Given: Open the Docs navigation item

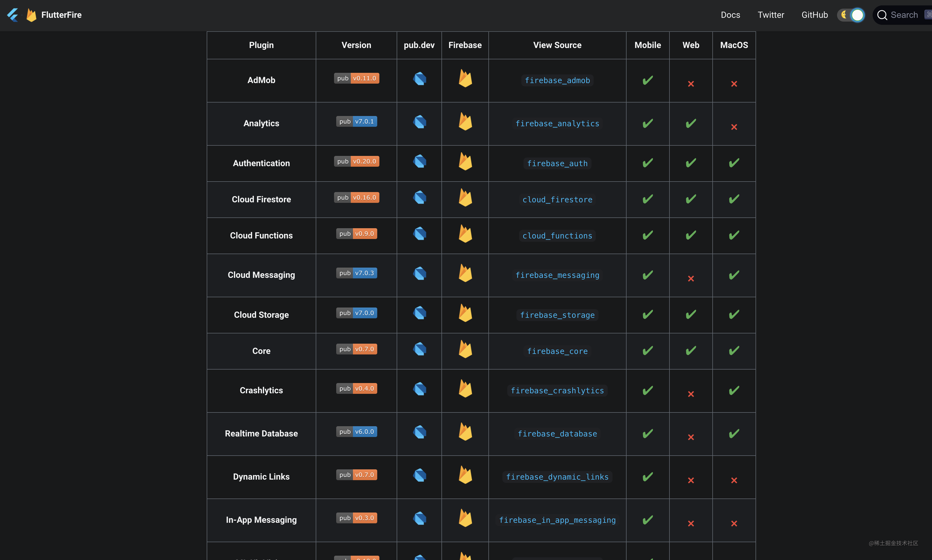Looking at the screenshot, I should 730,15.
